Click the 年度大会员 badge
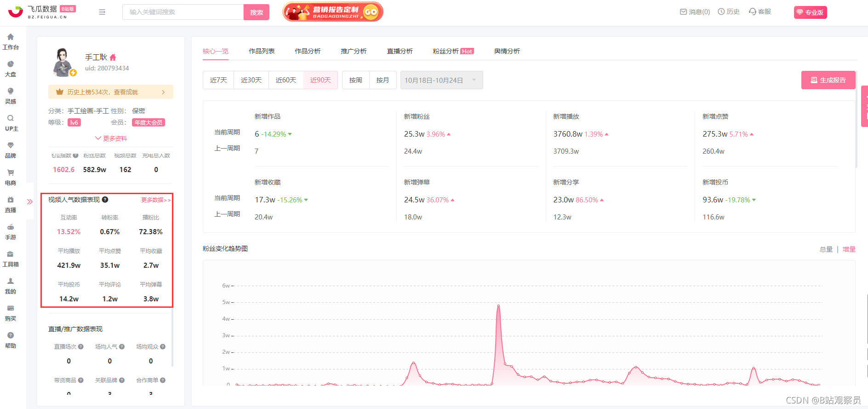Screen dimensions: 868x409 [x=148, y=122]
